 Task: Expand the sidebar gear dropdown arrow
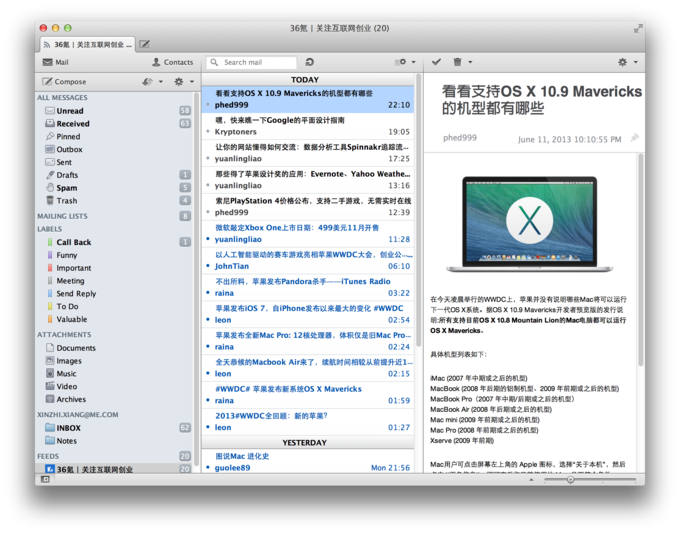click(x=192, y=82)
